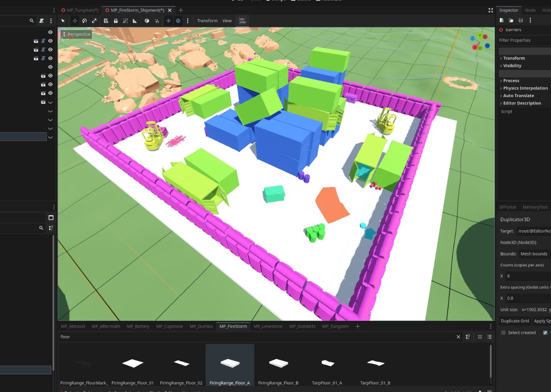Screen dimensions: 551x392
Task: Click the asset sort order icon
Action: (468, 337)
